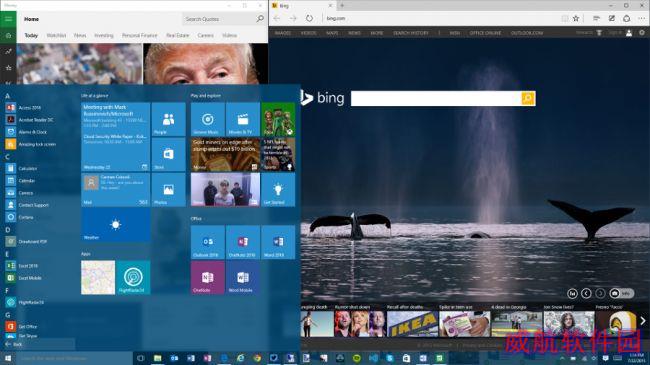Open the Outlook 2016 tile

(208, 242)
